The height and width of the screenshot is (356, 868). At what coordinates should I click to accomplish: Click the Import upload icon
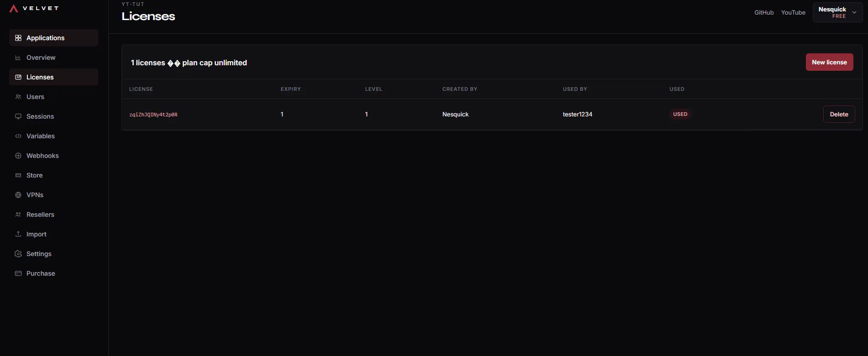click(x=18, y=234)
